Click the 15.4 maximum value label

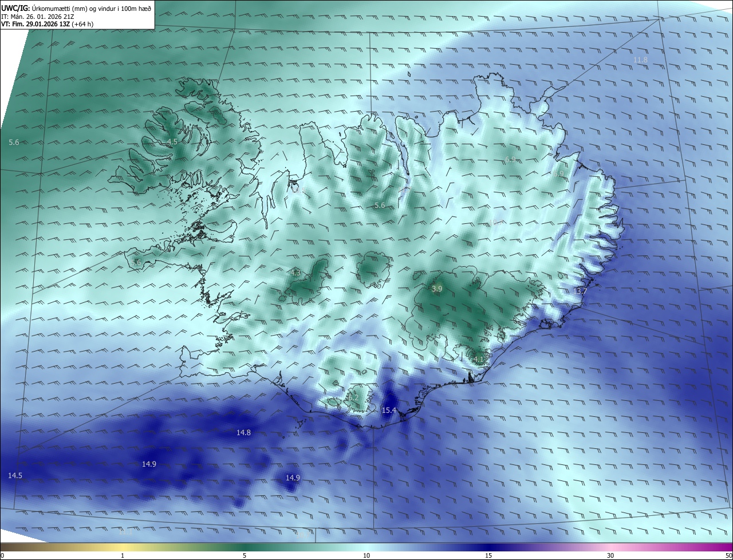pos(389,411)
